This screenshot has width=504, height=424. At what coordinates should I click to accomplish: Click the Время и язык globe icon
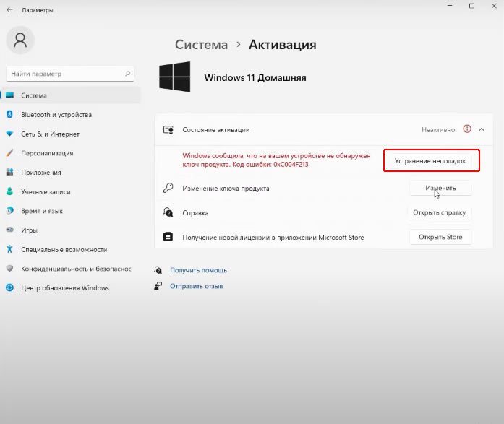point(10,211)
